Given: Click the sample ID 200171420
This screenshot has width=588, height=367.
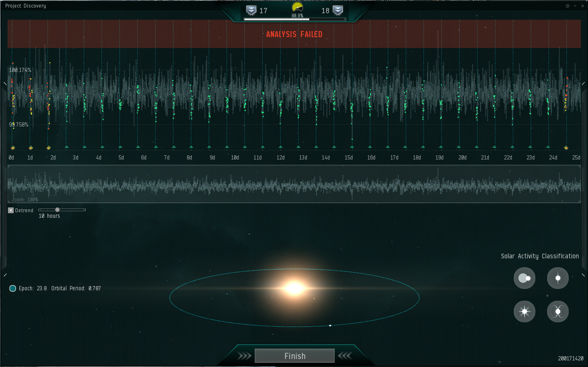Looking at the screenshot, I should click(x=571, y=359).
